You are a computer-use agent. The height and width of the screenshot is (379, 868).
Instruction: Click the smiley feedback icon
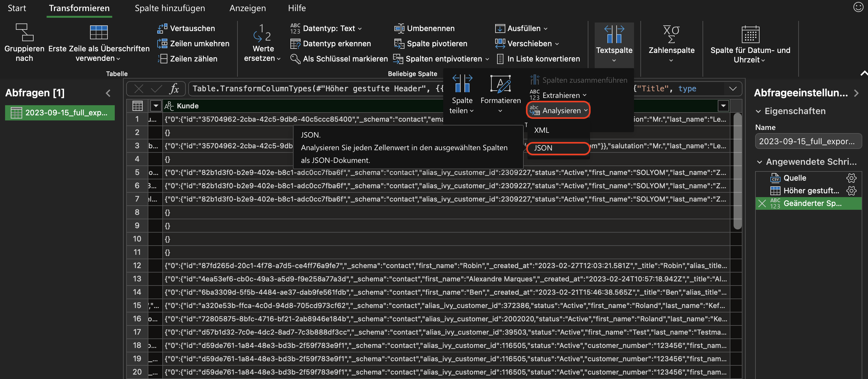pos(858,7)
